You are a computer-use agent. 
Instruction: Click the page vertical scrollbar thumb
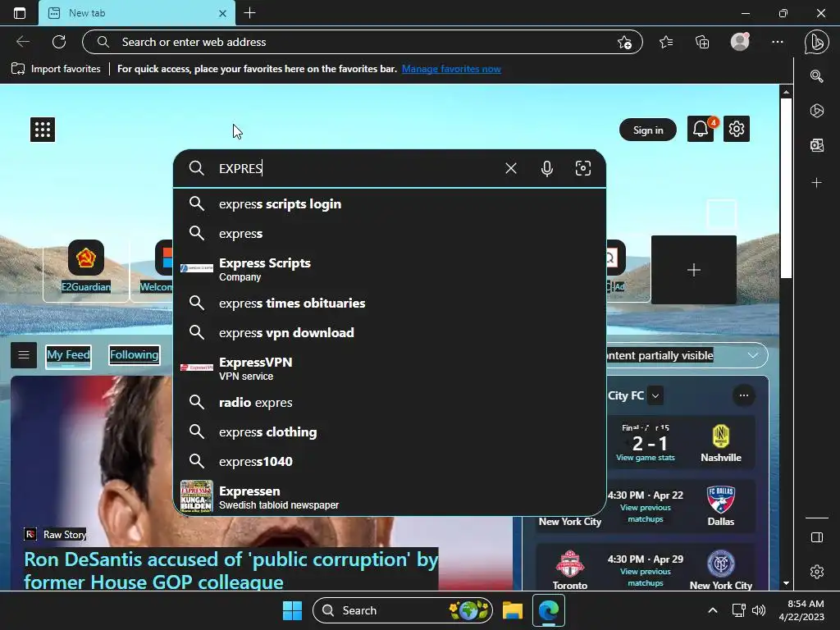click(786, 188)
